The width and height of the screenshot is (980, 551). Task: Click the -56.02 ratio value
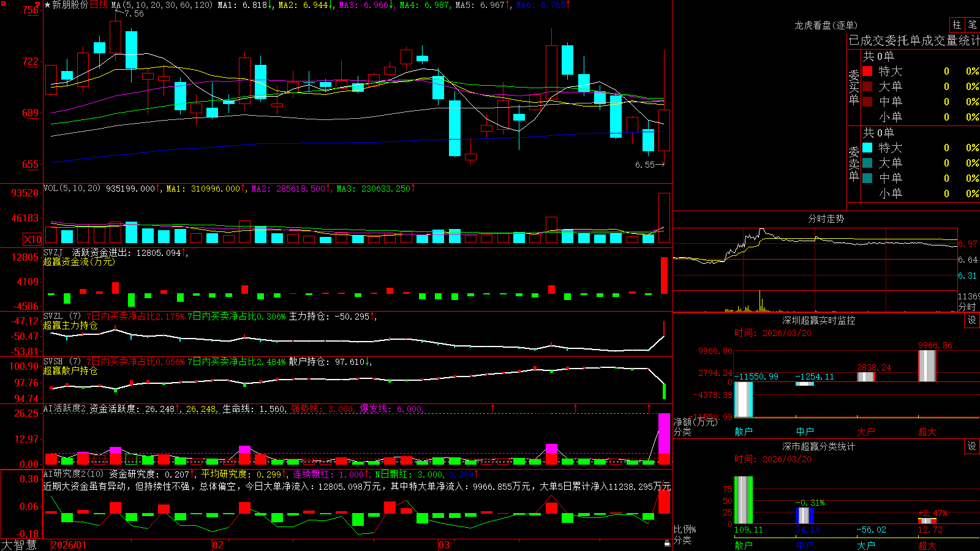pyautogui.click(x=872, y=530)
